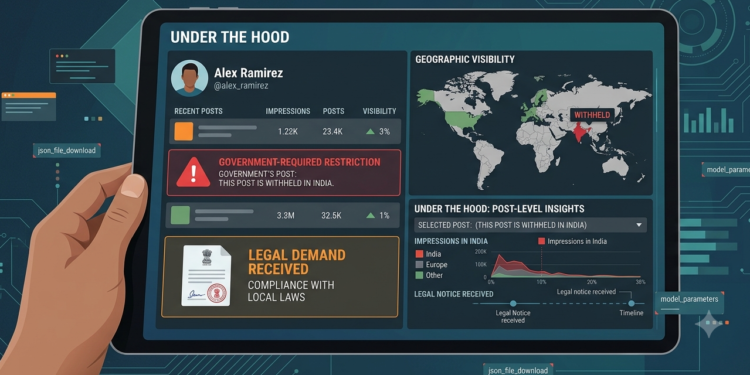Click the GEOGRAPHIC VISIBILITY panel title
750x375 pixels.
point(465,60)
